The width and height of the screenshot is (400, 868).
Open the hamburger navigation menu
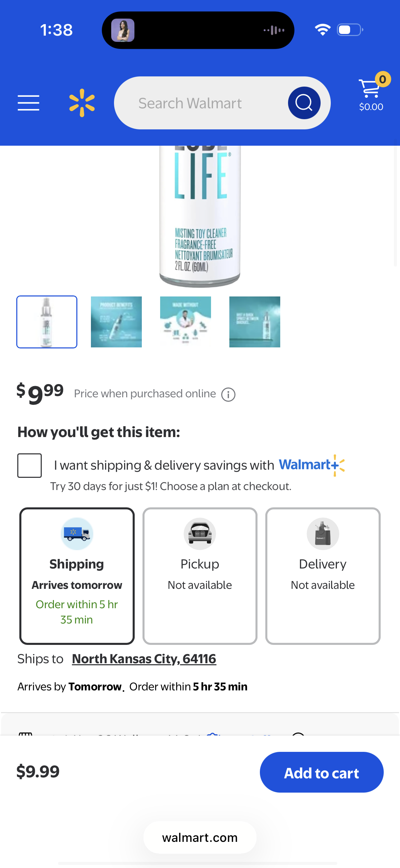(x=28, y=103)
